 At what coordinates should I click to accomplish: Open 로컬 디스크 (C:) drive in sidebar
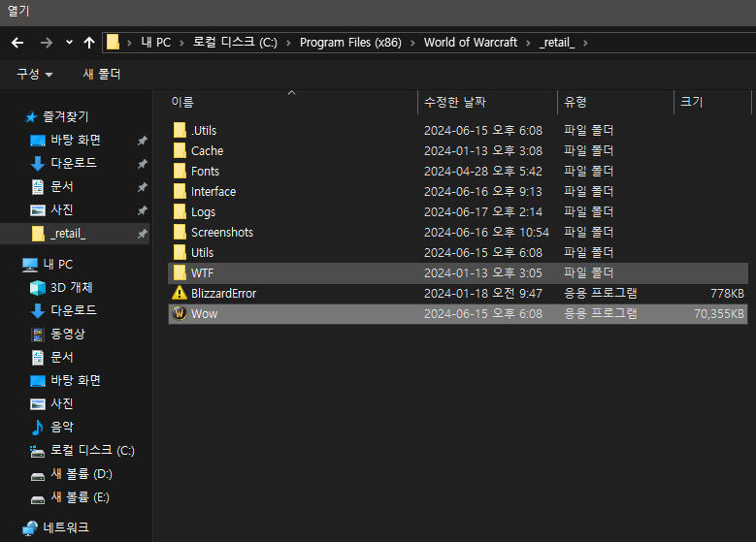[x=82, y=451]
